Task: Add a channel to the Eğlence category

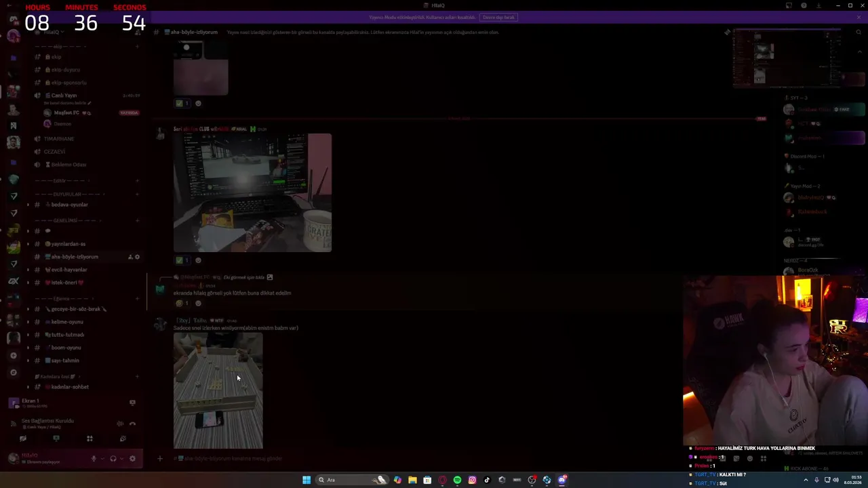Action: point(138,298)
